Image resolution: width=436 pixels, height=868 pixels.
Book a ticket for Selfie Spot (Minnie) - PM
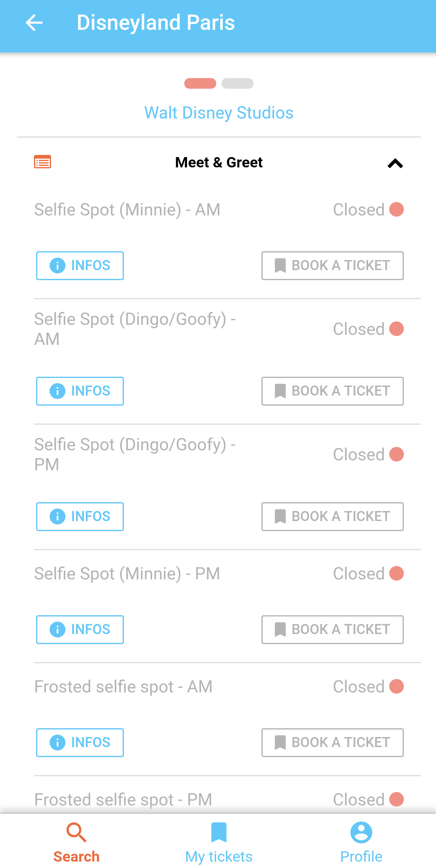pos(332,629)
